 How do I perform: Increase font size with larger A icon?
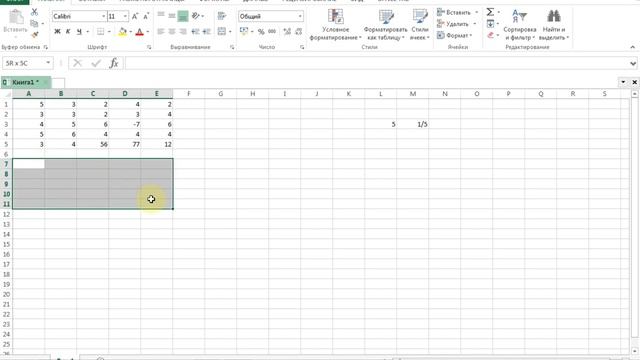(135, 16)
